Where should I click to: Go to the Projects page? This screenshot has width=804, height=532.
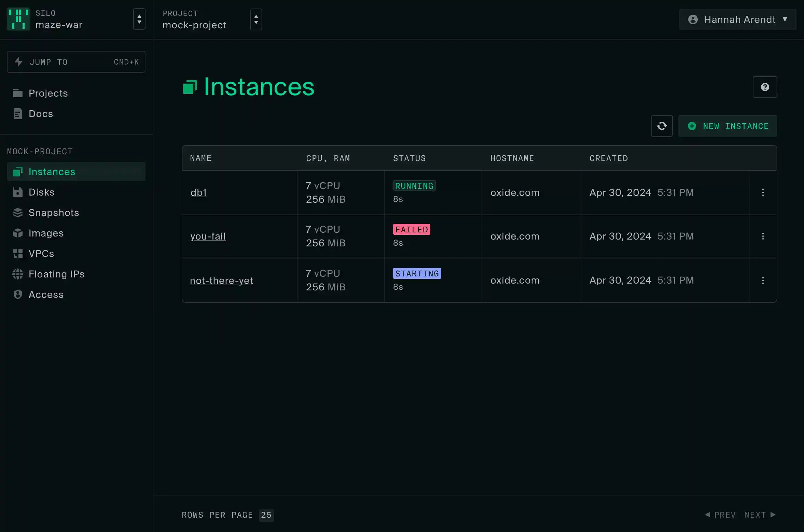pyautogui.click(x=48, y=93)
